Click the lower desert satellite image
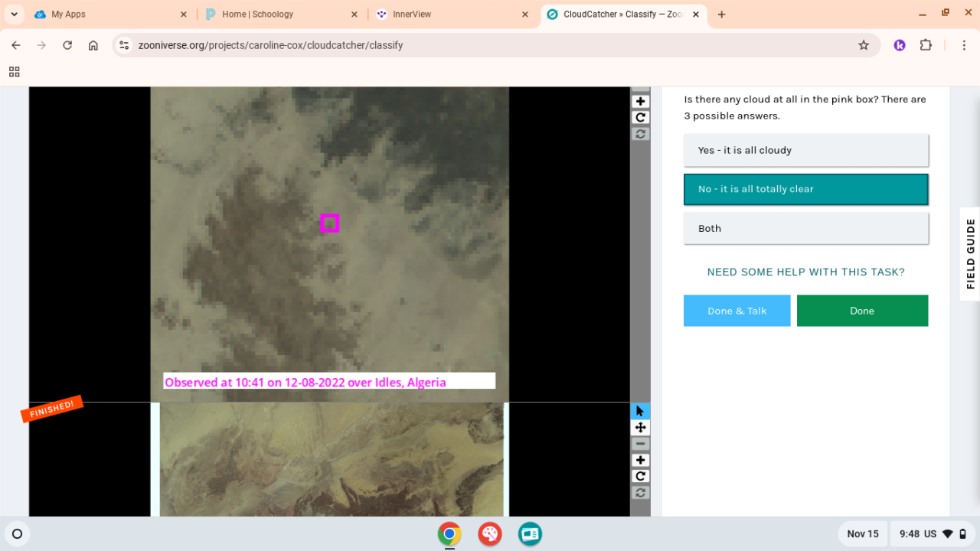The height and width of the screenshot is (551, 980). (331, 459)
